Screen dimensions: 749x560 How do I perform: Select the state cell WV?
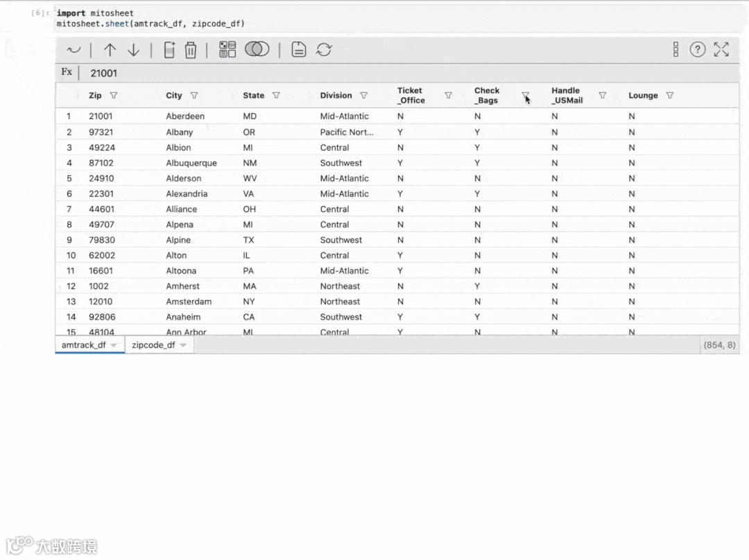250,179
